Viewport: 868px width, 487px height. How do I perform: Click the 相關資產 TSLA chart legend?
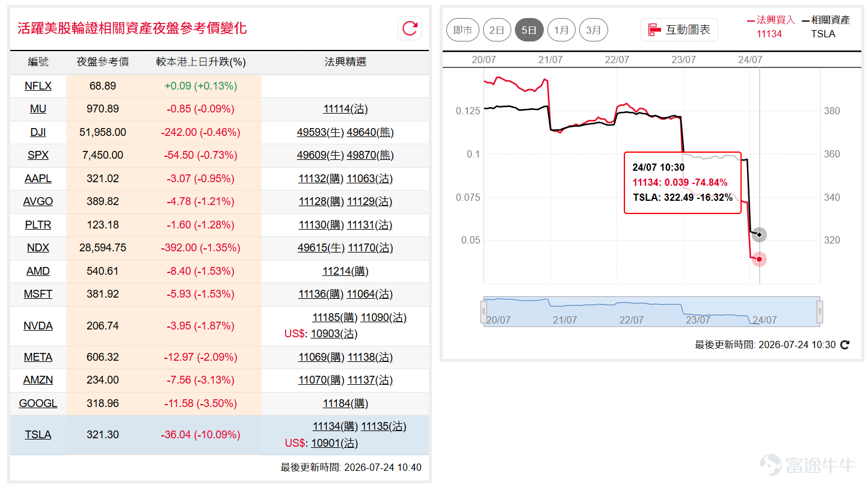tap(826, 26)
